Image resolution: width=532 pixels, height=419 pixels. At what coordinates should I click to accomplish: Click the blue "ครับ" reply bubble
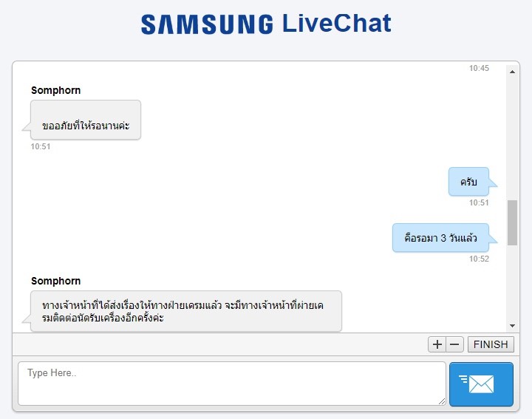point(468,182)
